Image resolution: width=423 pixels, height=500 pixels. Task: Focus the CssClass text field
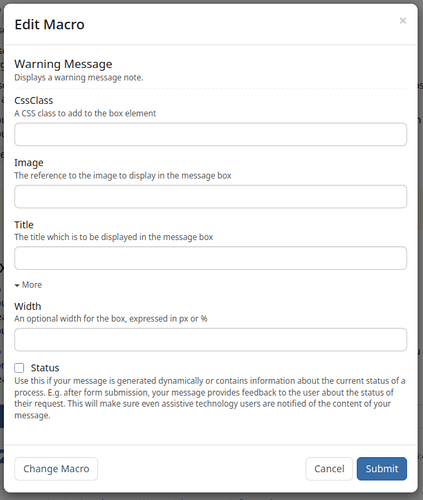[x=210, y=134]
